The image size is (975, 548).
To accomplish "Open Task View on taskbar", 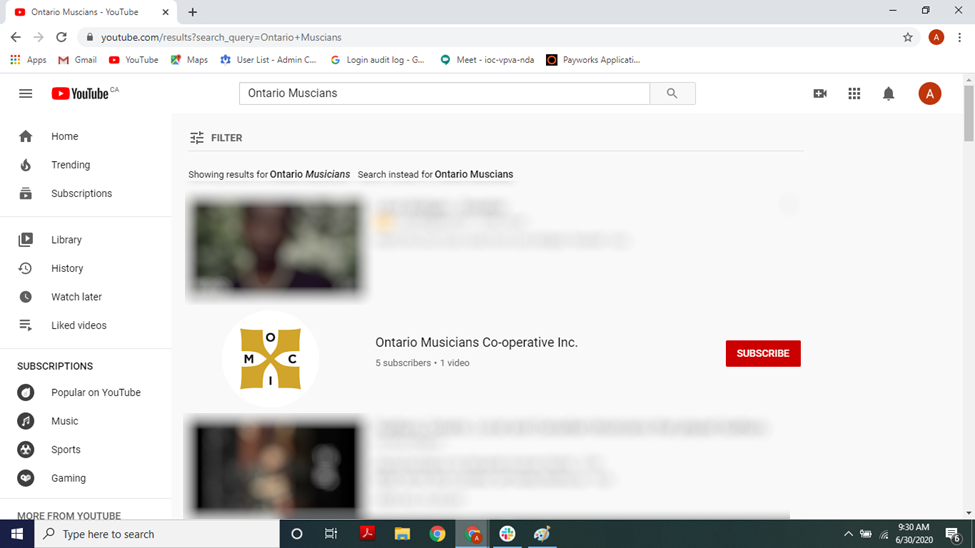I will (331, 534).
